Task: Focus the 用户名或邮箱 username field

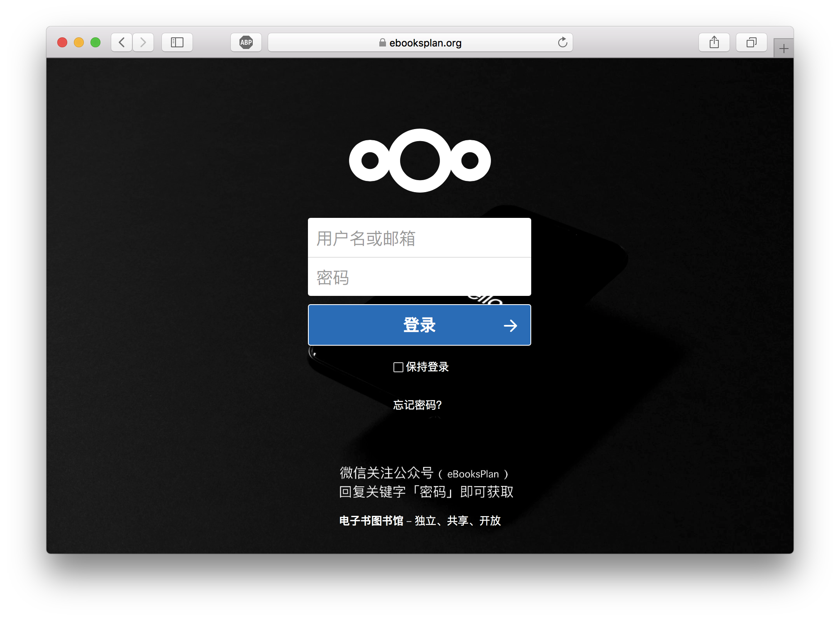Action: point(419,238)
